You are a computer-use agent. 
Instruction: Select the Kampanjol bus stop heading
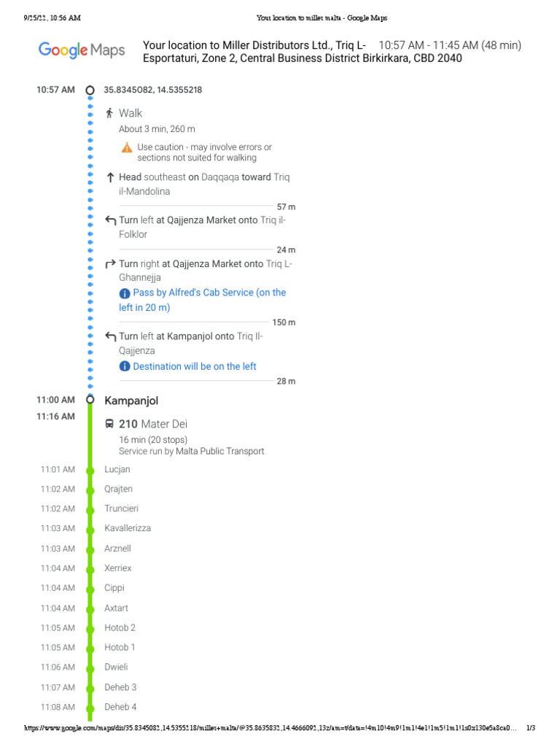(131, 400)
